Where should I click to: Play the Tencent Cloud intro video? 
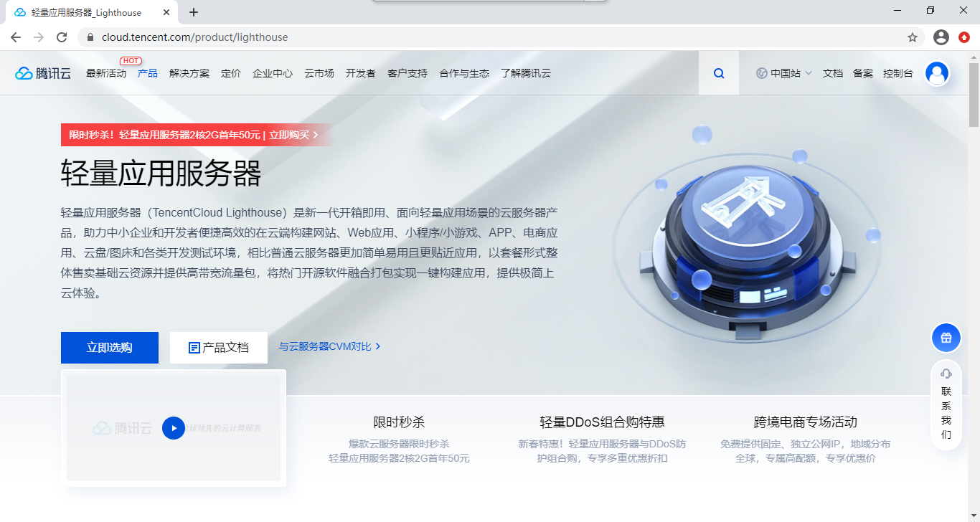pyautogui.click(x=173, y=428)
